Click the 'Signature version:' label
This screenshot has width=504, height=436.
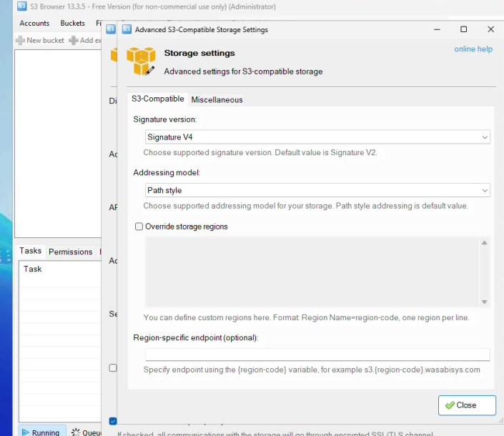[x=165, y=119]
